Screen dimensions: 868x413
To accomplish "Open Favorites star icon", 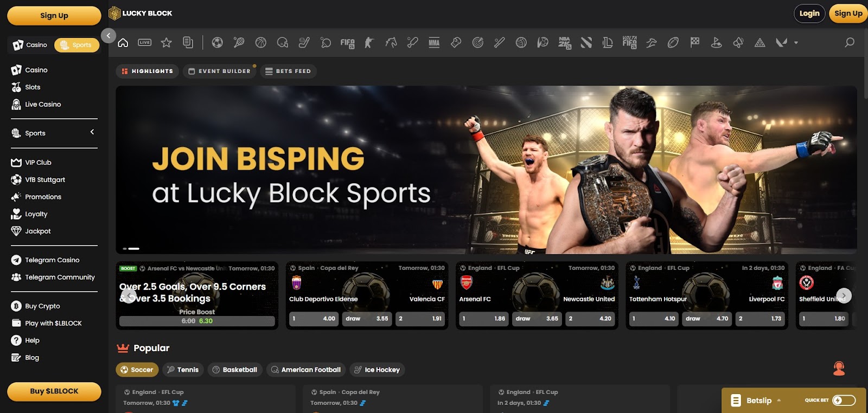I will [x=166, y=42].
